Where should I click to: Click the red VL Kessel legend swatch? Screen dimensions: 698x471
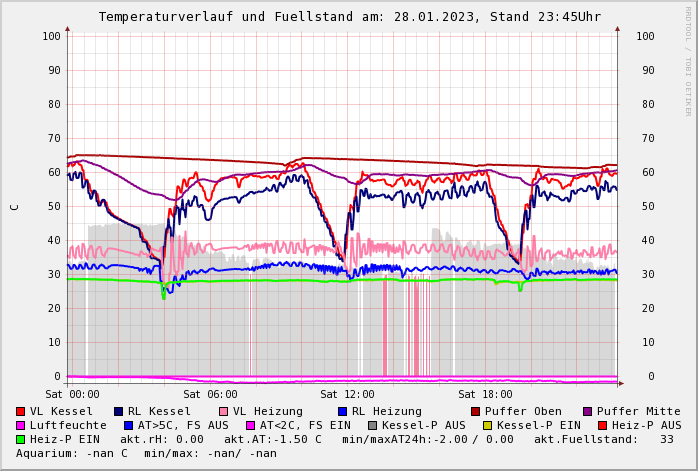coord(21,411)
